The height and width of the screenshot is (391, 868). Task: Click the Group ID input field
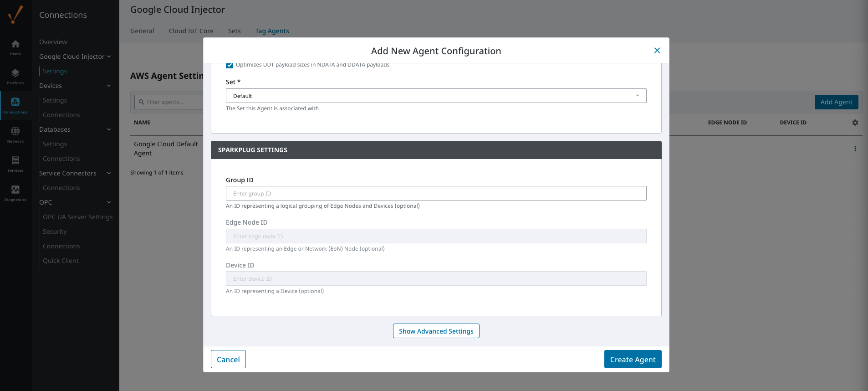436,193
